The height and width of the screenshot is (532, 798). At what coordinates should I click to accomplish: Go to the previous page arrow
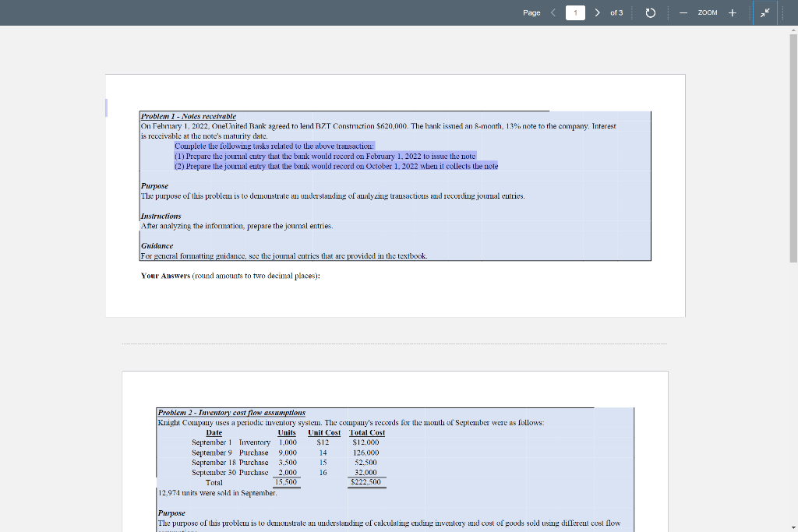(553, 12)
